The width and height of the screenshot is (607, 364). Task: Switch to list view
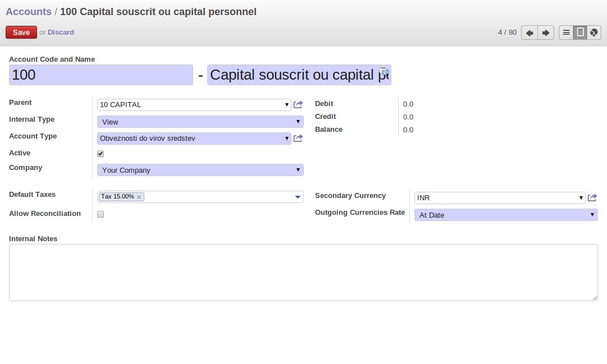click(x=566, y=33)
